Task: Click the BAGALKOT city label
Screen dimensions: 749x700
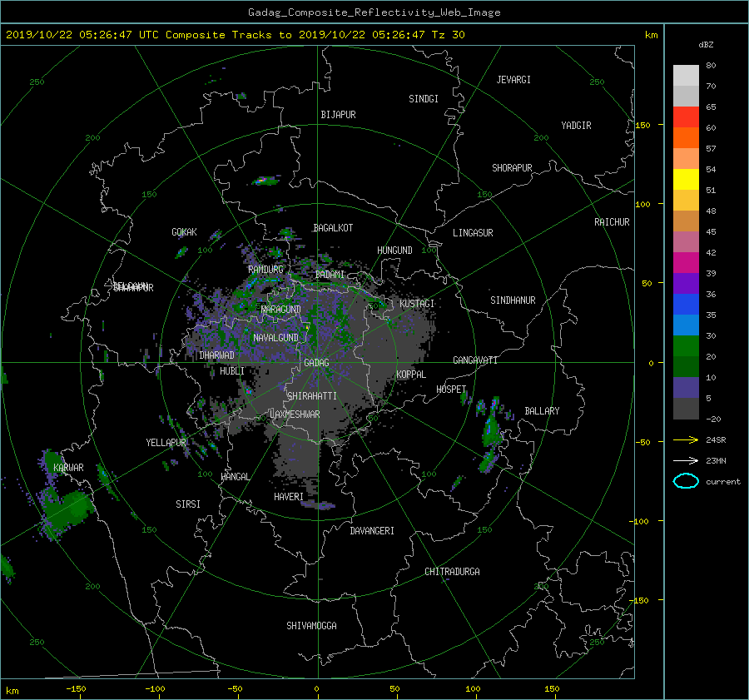Action: (x=333, y=228)
